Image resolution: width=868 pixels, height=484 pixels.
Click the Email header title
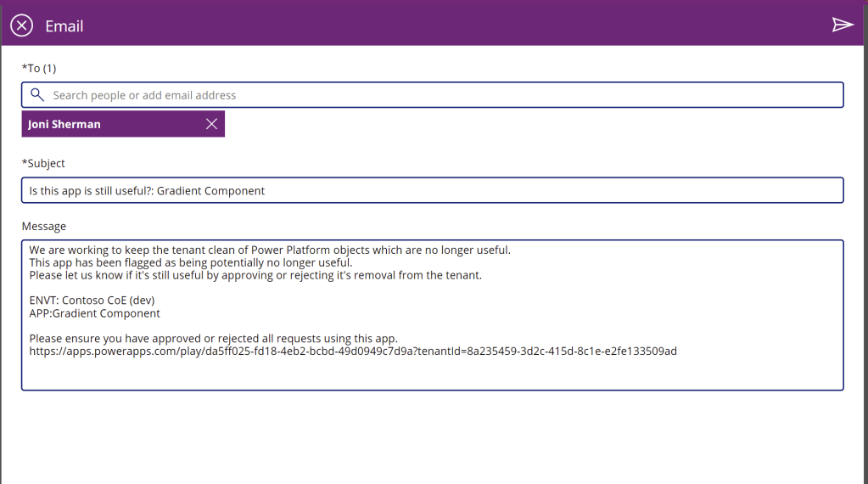pos(64,26)
